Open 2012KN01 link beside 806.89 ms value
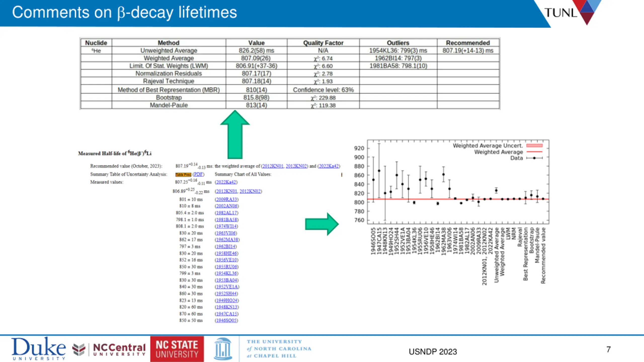The width and height of the screenshot is (644, 362). (x=226, y=191)
